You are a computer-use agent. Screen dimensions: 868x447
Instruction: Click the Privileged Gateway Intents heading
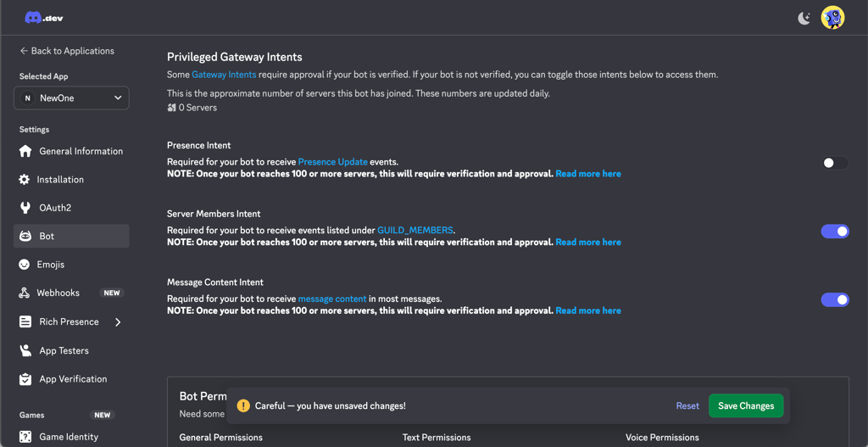point(235,57)
